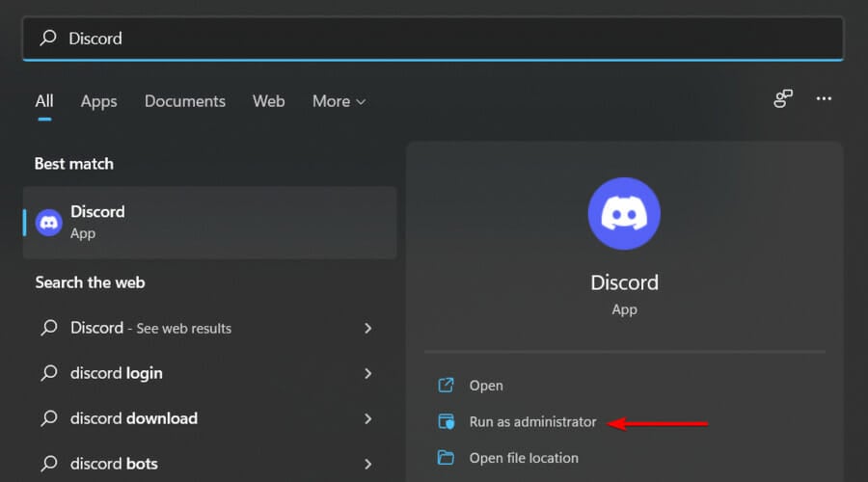The image size is (868, 482).
Task: Select the All tab
Action: pos(44,101)
